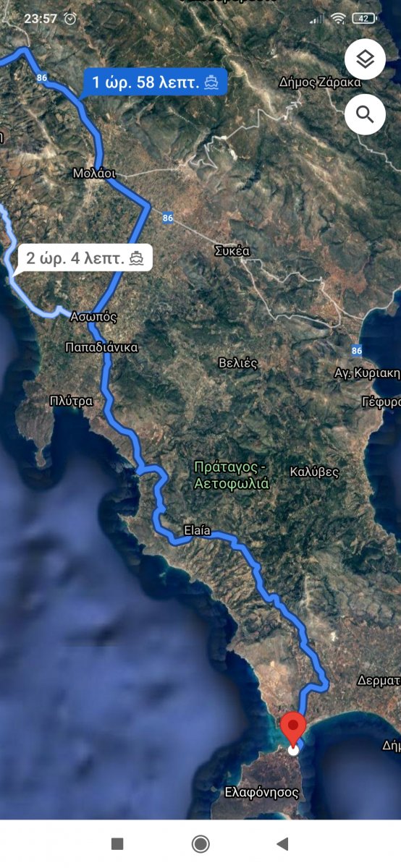Tap the Μολάοι town label
The width and height of the screenshot is (401, 868).
pos(94,174)
